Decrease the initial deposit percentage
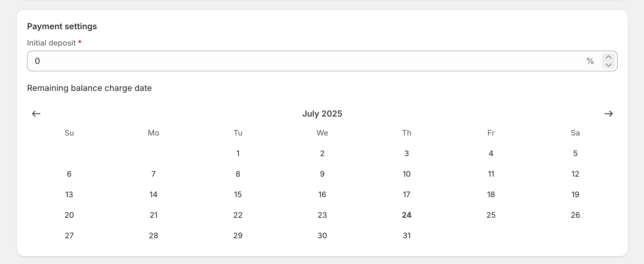The height and width of the screenshot is (264, 644). 608,65
